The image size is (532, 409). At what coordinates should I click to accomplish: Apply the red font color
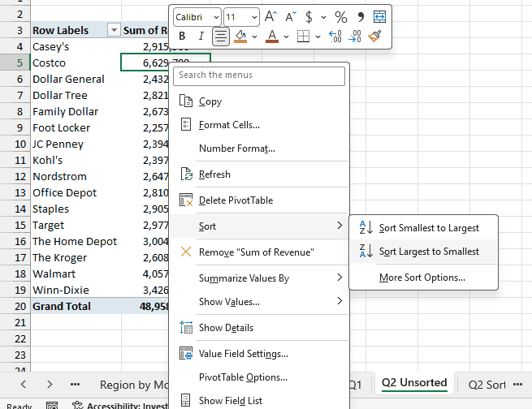(272, 36)
